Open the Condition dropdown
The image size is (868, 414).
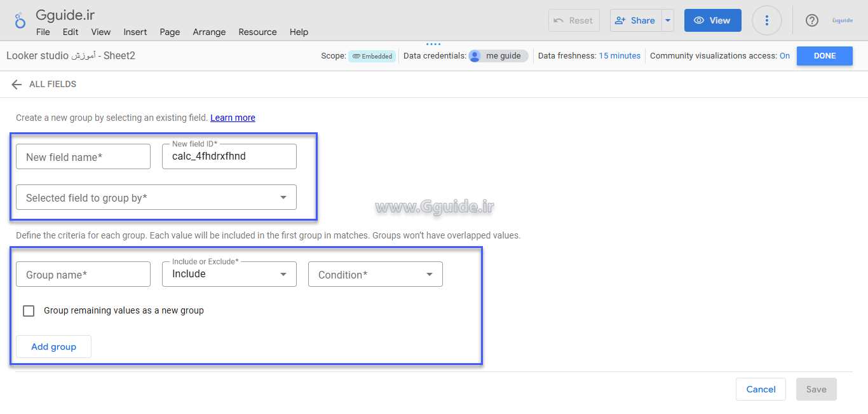point(376,275)
